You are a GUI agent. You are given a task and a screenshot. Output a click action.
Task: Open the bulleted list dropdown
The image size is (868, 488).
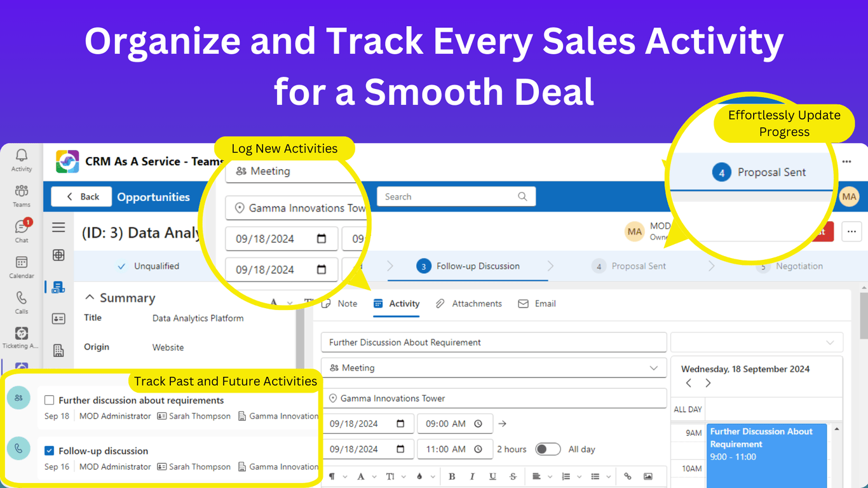pyautogui.click(x=599, y=477)
